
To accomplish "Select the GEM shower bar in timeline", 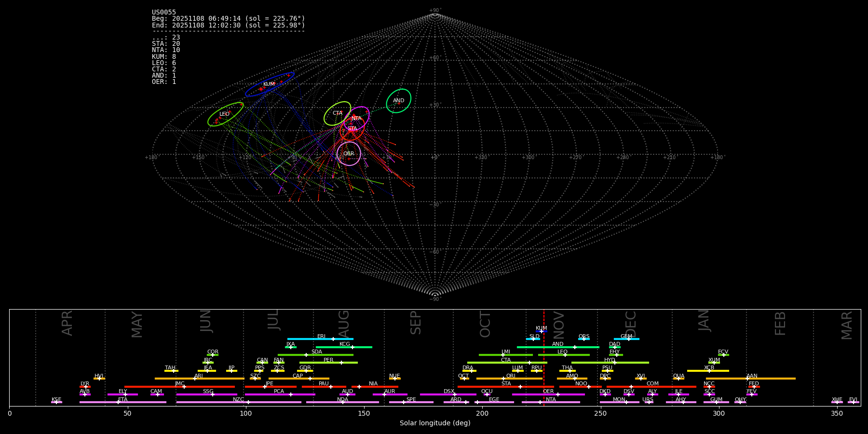I will point(626,339).
